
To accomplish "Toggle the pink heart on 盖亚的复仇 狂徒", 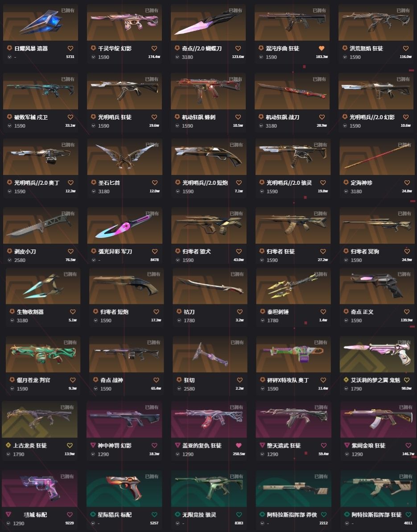I will coord(239,445).
